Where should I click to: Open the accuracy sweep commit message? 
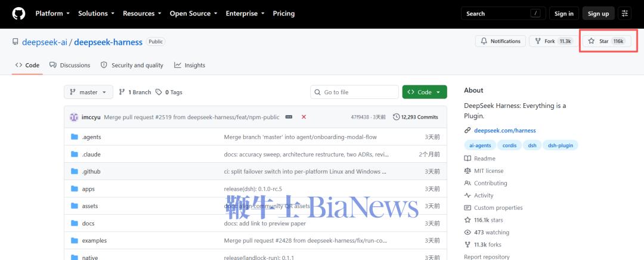tap(306, 154)
